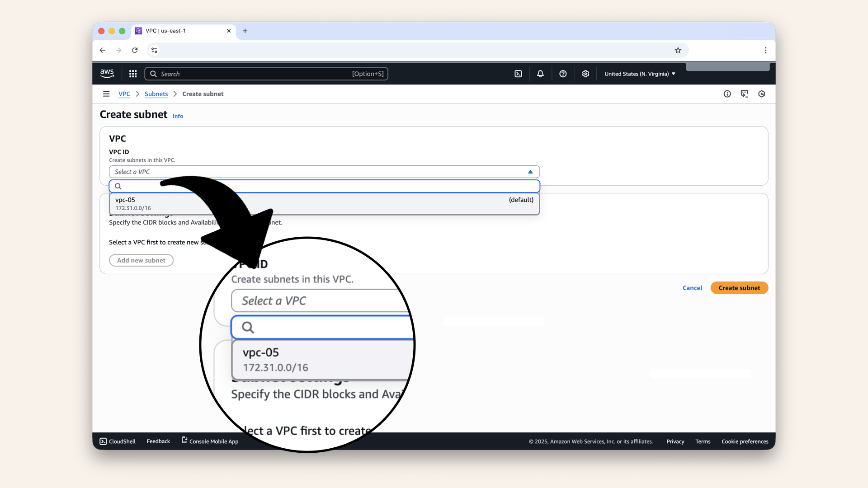The width and height of the screenshot is (868, 488).
Task: Click the Add new subnet button
Action: click(141, 260)
